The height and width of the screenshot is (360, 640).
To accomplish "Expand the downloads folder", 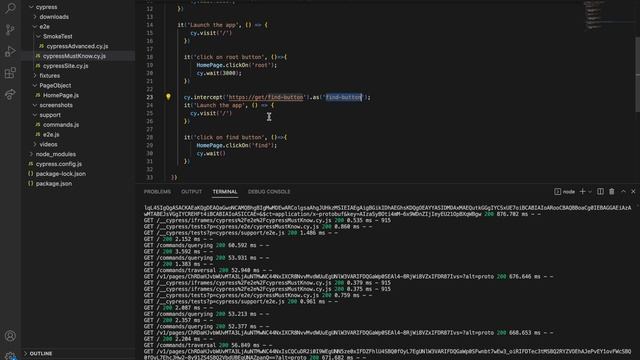I will click(x=35, y=17).
